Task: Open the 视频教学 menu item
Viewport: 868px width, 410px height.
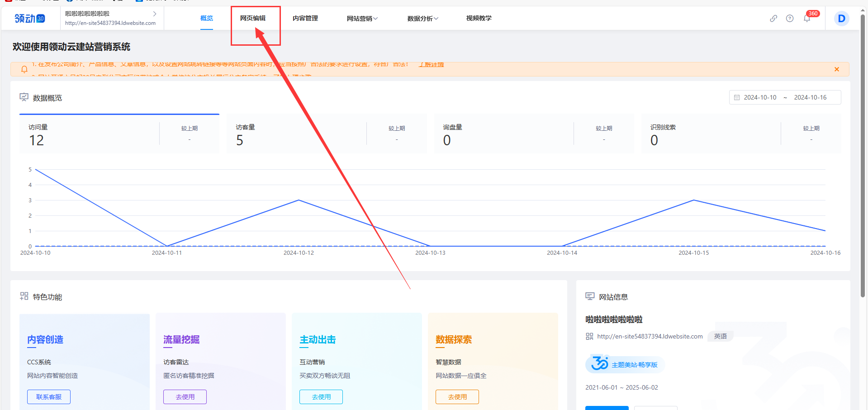Action: tap(479, 18)
